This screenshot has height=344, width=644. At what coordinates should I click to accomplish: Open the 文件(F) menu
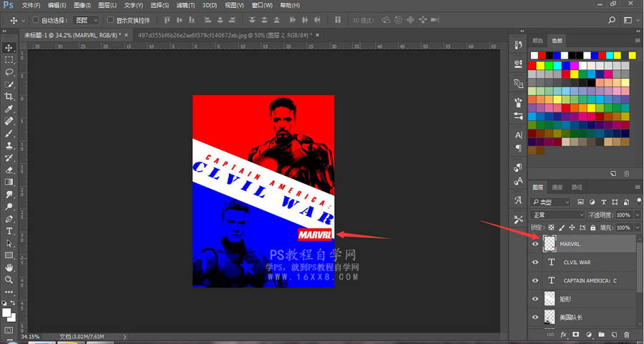click(x=31, y=5)
